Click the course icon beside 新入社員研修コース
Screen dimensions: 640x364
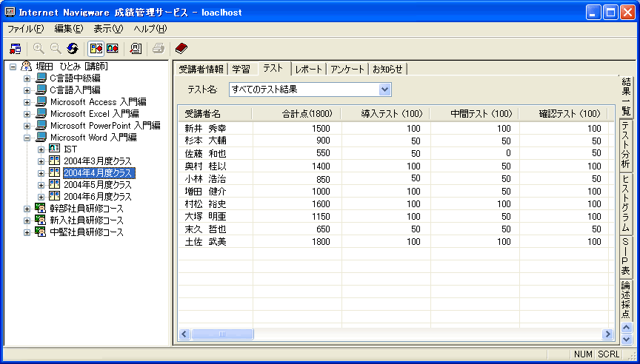(41, 220)
